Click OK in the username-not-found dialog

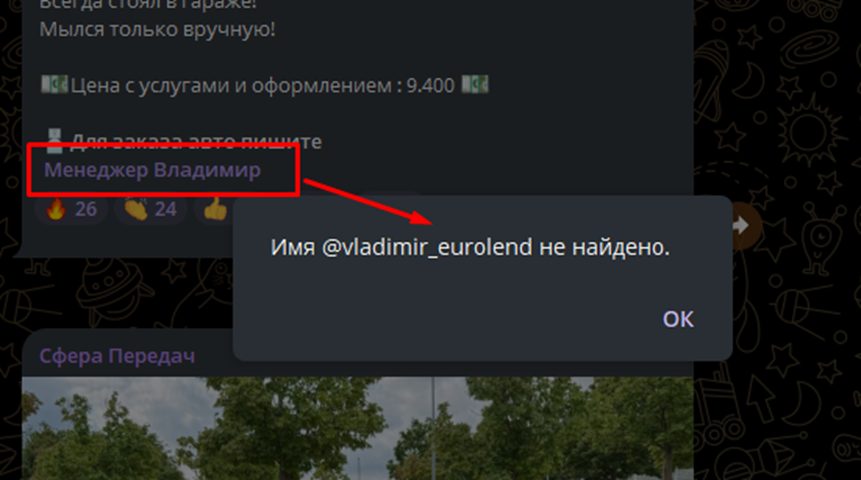(x=678, y=319)
